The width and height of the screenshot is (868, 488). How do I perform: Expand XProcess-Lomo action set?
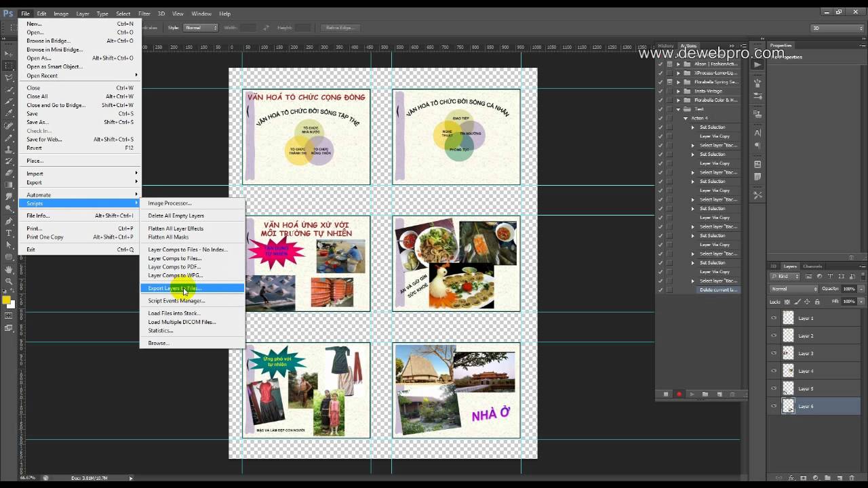[678, 73]
